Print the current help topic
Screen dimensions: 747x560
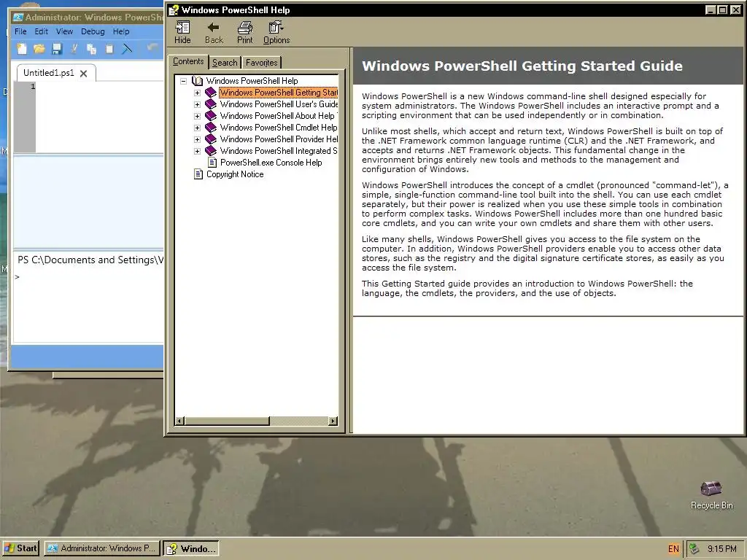(245, 32)
